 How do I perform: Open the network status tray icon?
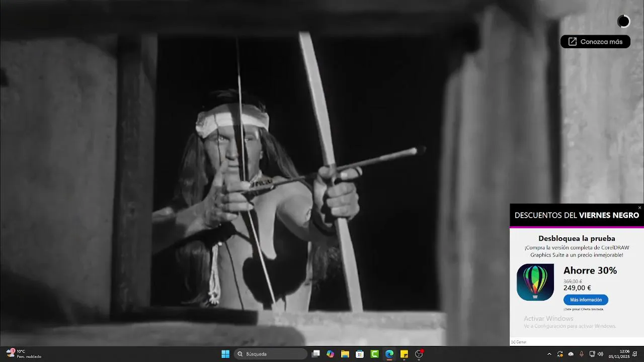click(592, 354)
